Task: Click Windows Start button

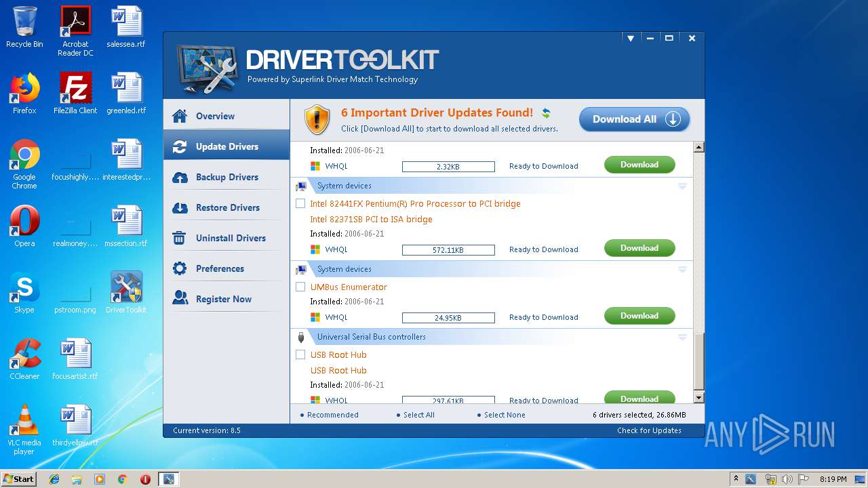Action: (x=18, y=479)
